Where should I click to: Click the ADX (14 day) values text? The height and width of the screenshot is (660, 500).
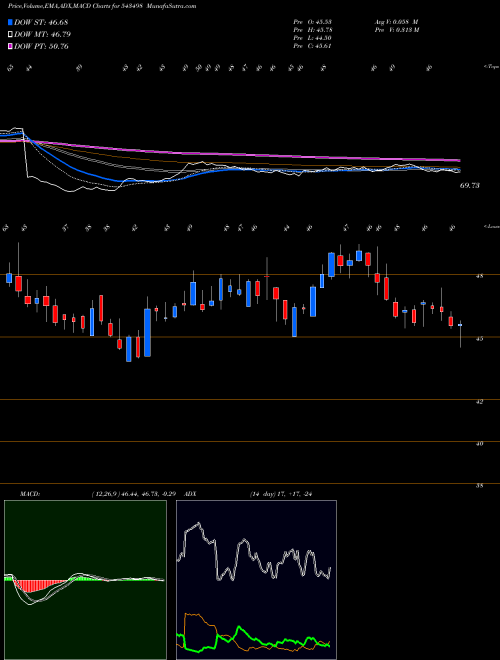click(x=281, y=494)
